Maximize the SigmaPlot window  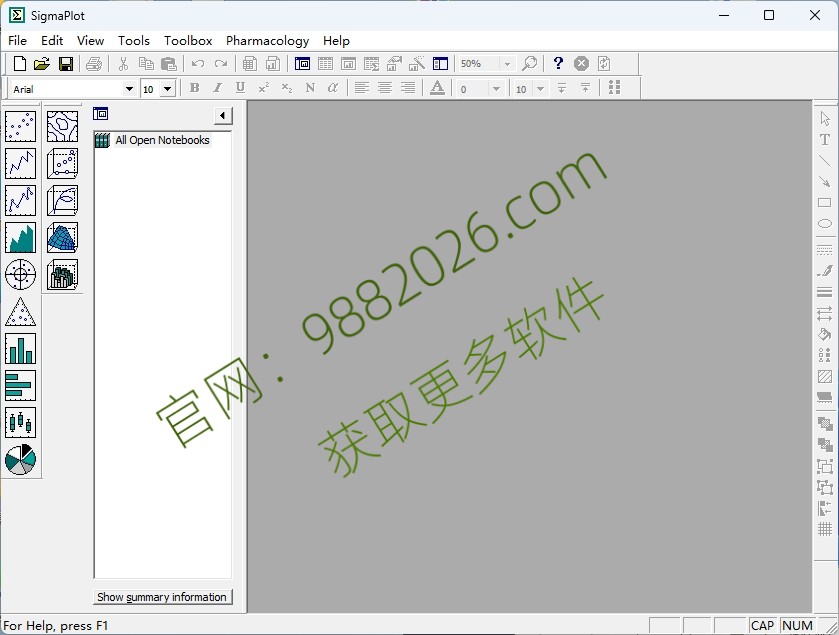(769, 15)
